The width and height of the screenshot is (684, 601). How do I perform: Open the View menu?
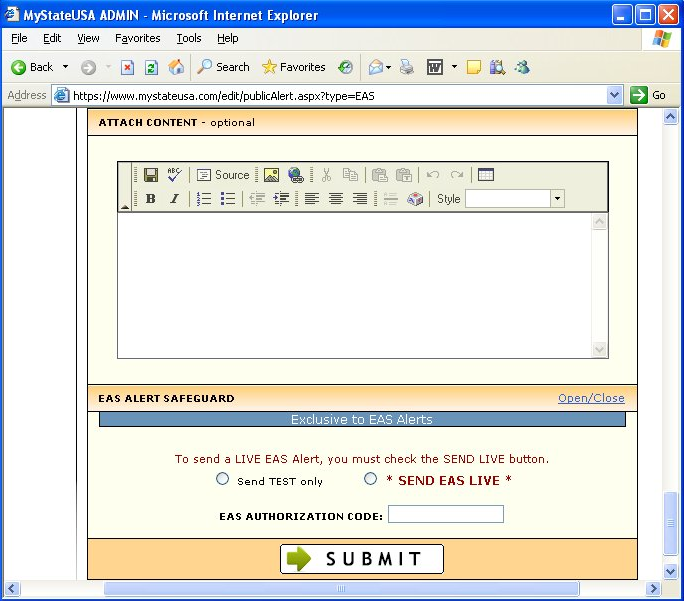tap(88, 38)
